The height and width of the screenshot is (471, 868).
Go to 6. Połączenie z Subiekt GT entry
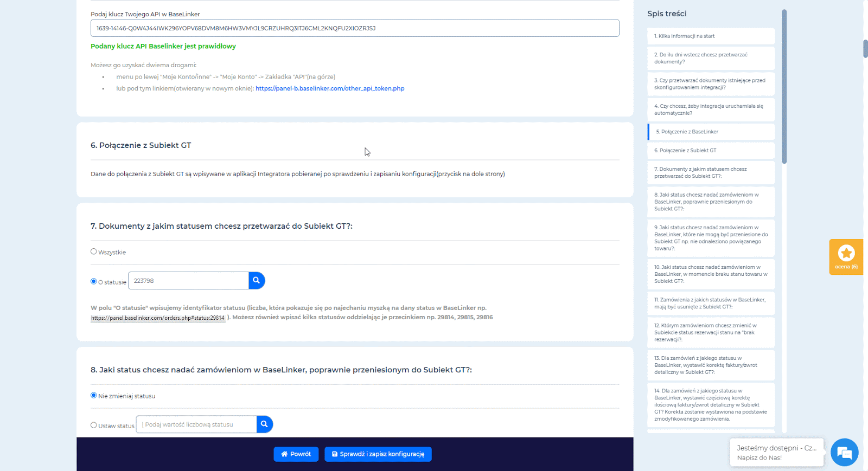(x=711, y=151)
